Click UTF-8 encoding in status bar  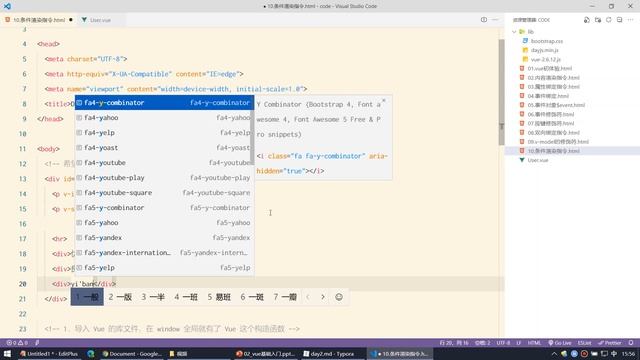503,343
